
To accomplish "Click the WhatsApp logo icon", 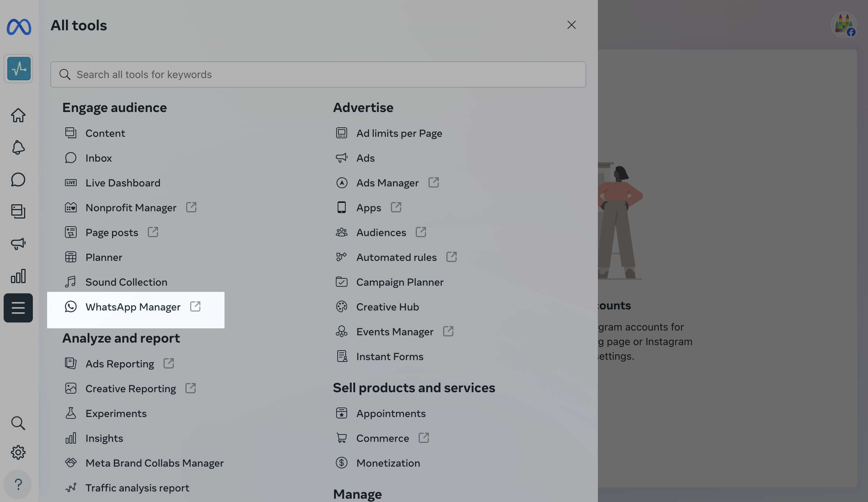I will (71, 306).
